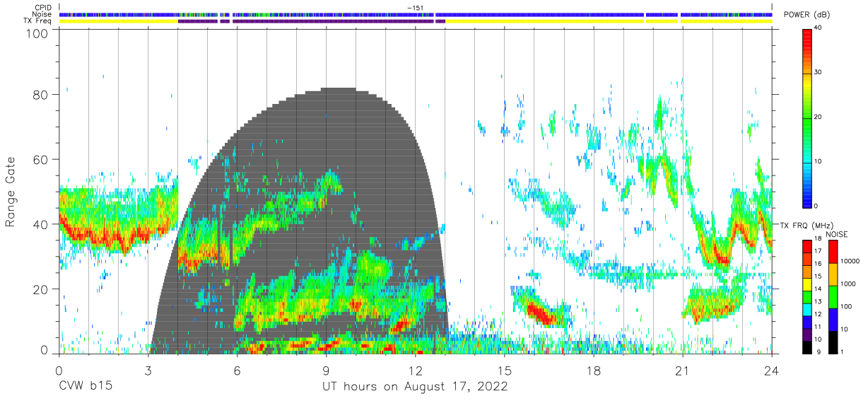Click the CVW b15 radar beam label
The height and width of the screenshot is (401, 868).
pos(86,387)
